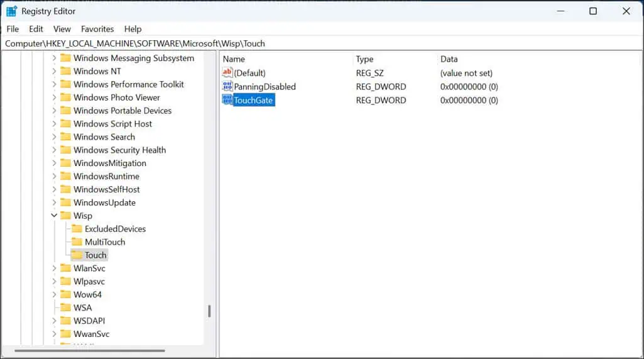Select the Touch folder icon
Image resolution: width=644 pixels, height=359 pixels.
click(77, 255)
